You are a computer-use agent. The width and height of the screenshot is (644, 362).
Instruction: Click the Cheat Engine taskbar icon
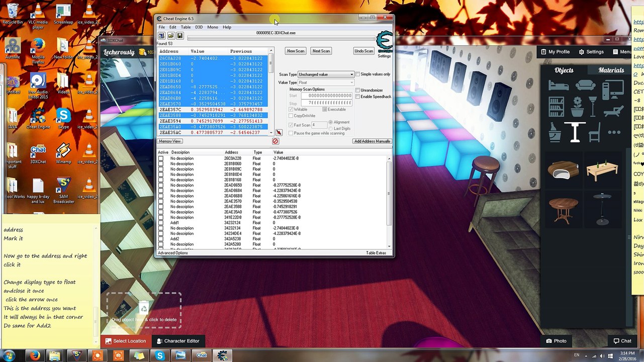click(223, 355)
